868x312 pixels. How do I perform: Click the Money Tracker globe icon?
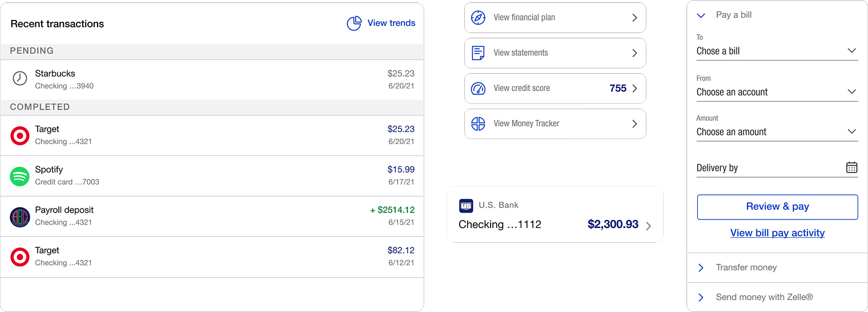478,123
